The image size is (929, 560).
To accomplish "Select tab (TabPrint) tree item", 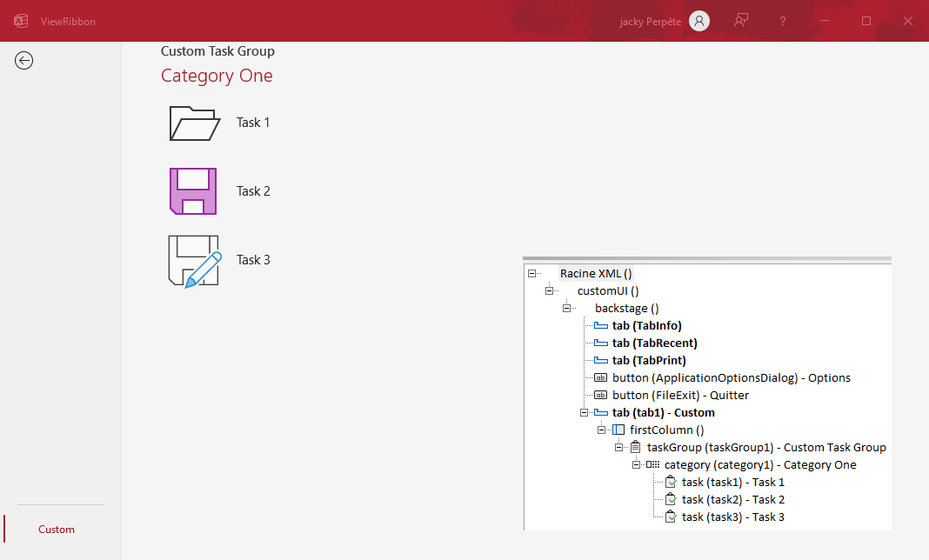I will coord(648,361).
